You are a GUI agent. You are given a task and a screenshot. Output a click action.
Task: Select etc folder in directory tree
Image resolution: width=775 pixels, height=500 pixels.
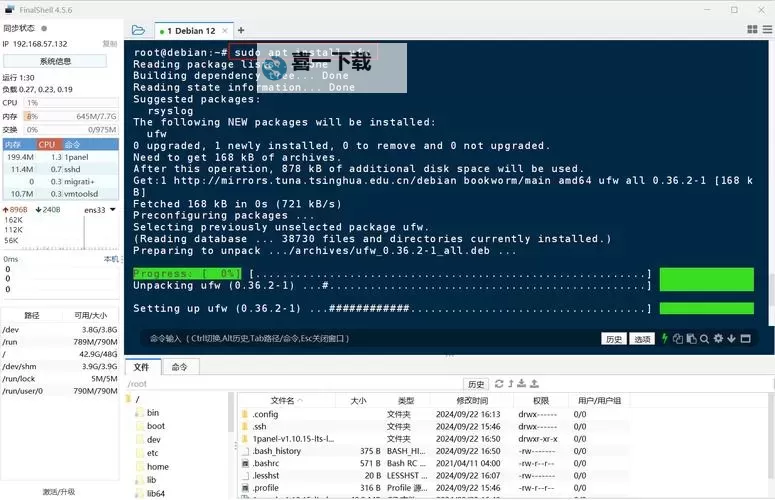tap(153, 453)
